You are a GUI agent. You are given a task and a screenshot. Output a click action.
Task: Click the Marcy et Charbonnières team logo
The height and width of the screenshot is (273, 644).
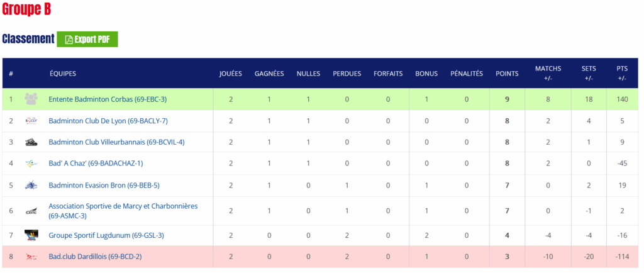point(31,211)
